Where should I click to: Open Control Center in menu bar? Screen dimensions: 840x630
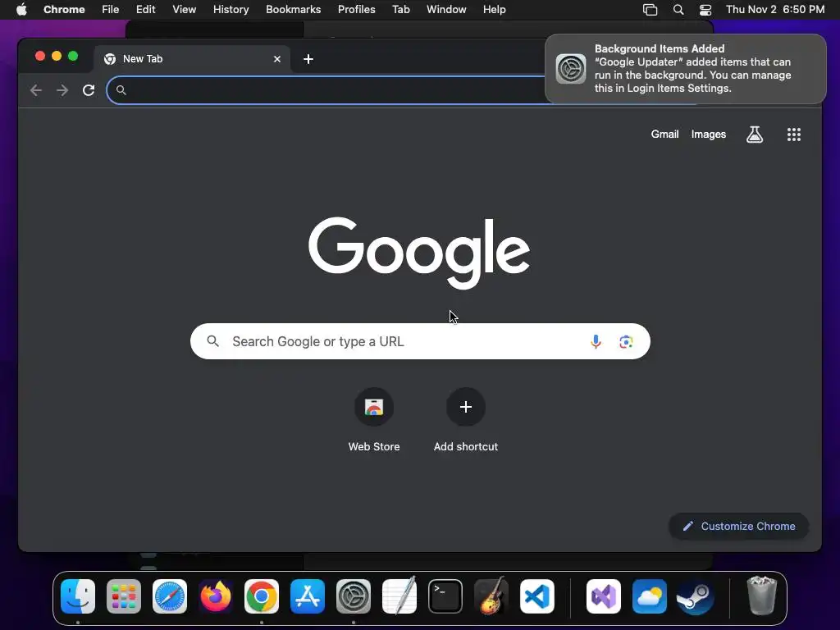[705, 10]
